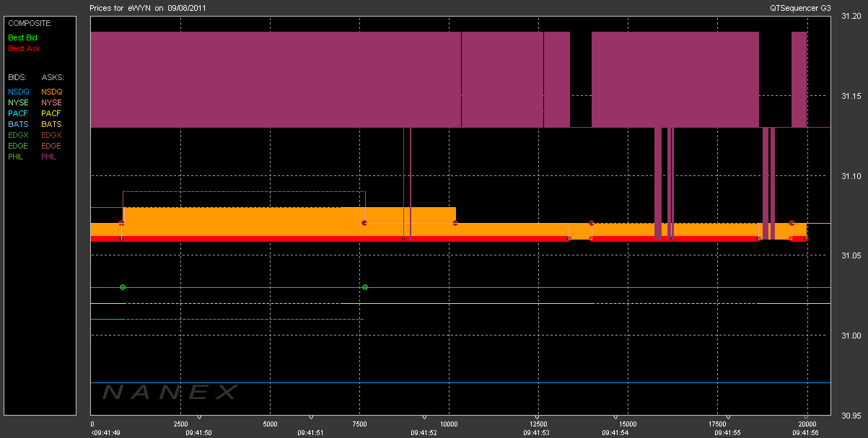Click the 15000 sequence axis label
This screenshot has height=438, width=868.
click(628, 424)
